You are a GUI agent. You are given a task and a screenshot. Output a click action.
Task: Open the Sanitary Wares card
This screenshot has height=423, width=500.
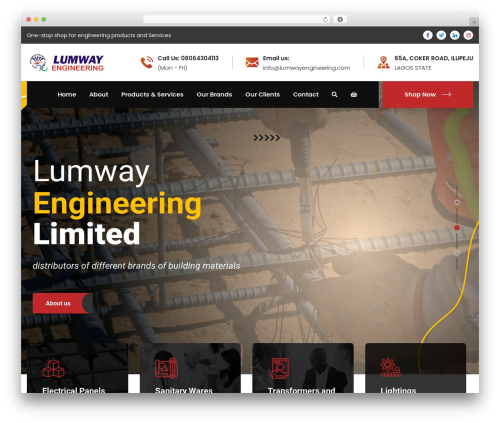click(x=190, y=368)
